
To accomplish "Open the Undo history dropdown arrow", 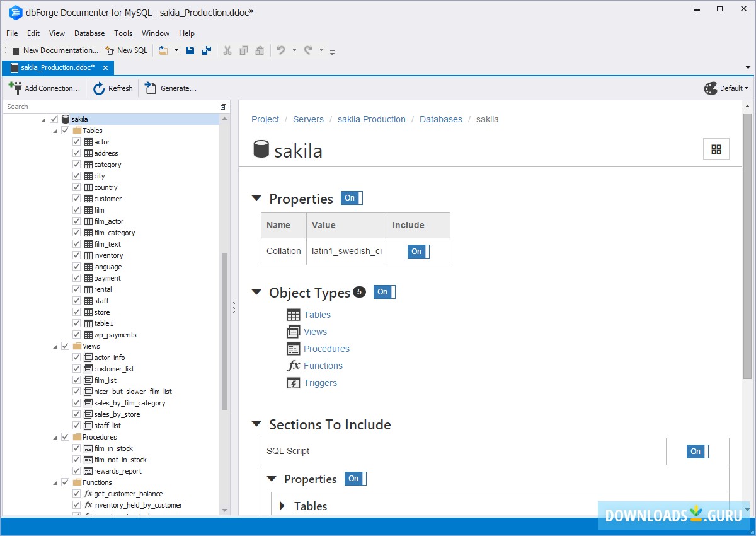I will tap(294, 50).
